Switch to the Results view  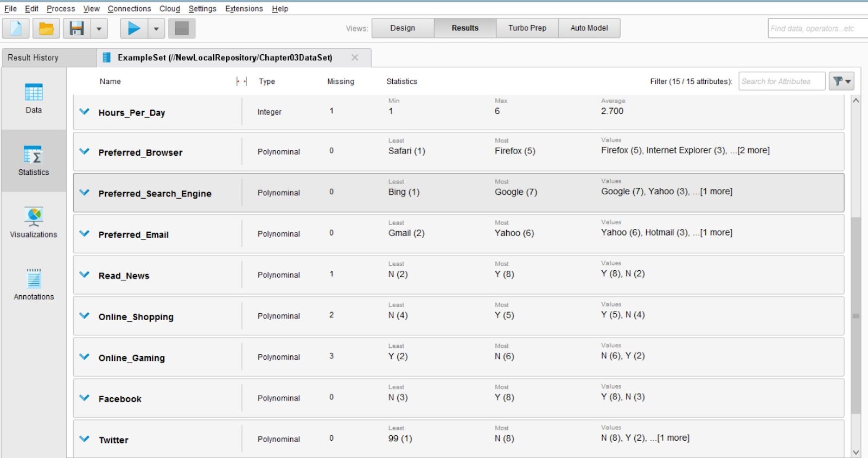click(x=465, y=28)
